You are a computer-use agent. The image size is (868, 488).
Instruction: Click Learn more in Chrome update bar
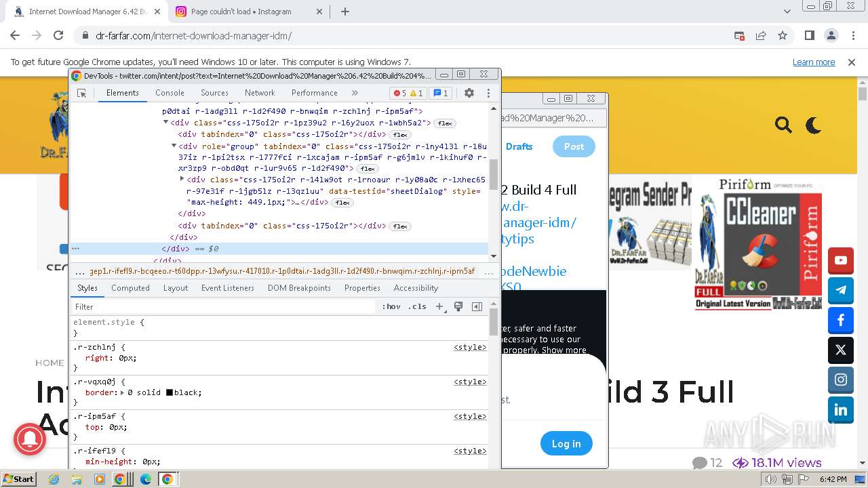[814, 62]
